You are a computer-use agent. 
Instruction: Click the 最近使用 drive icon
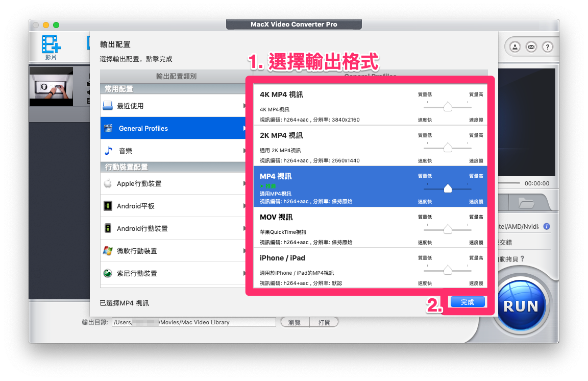click(108, 106)
